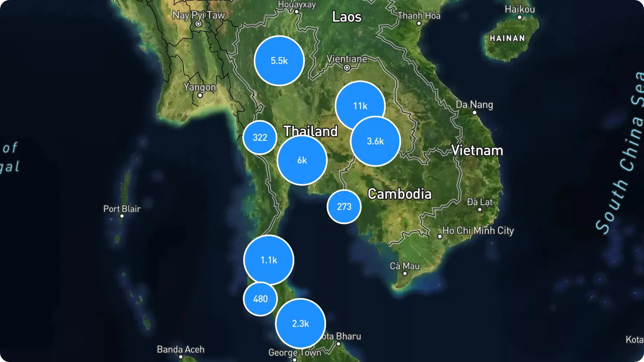644x362 pixels.
Task: Expand the 1.1k cluster bubble
Action: (x=269, y=260)
